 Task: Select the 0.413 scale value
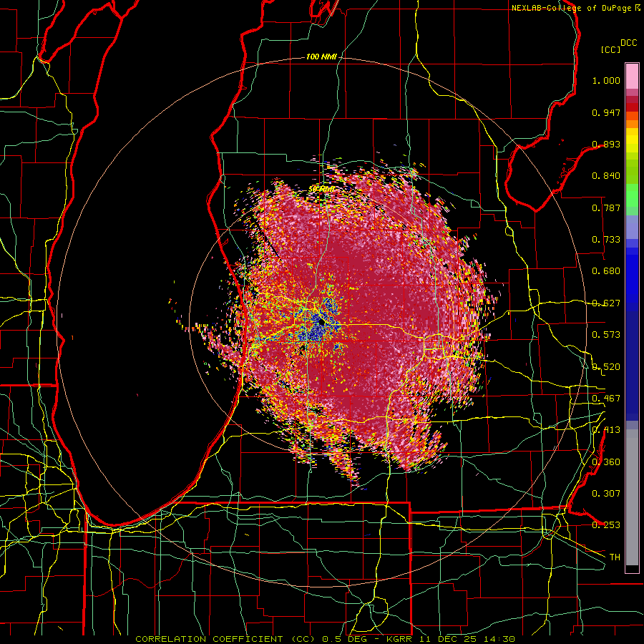[x=606, y=430]
